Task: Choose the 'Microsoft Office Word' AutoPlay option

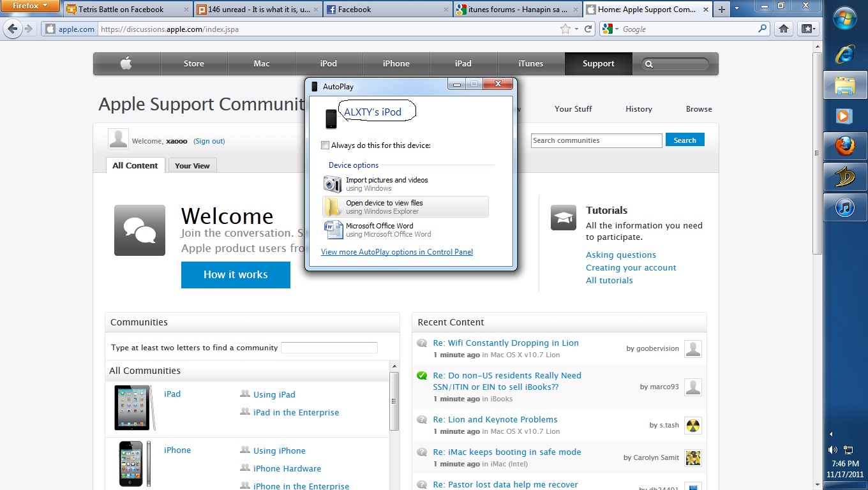Action: pyautogui.click(x=405, y=230)
